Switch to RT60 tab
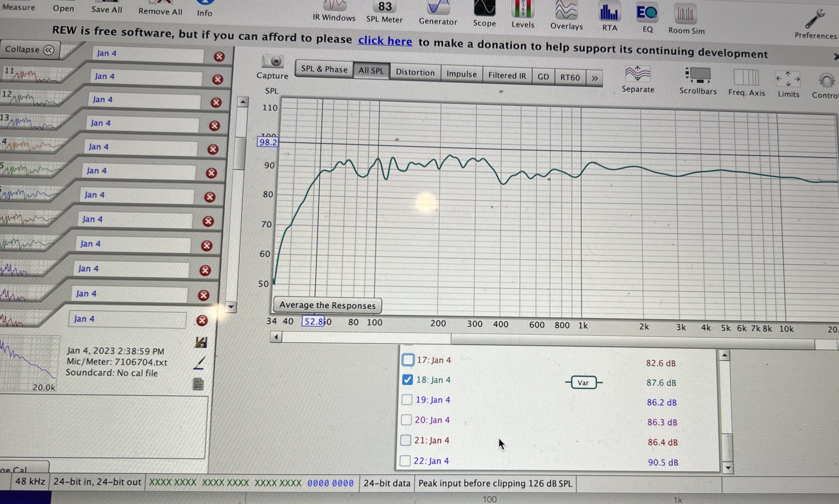This screenshot has width=839, height=504. coord(570,77)
